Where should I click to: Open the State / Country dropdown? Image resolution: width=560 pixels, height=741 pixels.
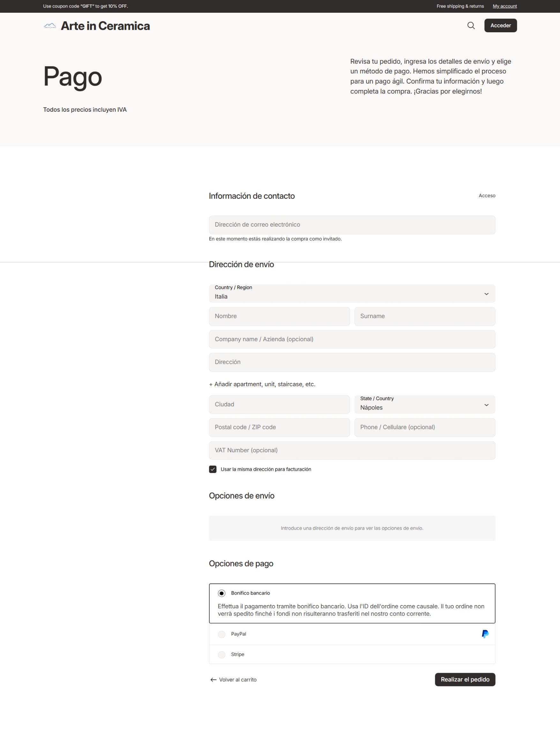pyautogui.click(x=424, y=404)
